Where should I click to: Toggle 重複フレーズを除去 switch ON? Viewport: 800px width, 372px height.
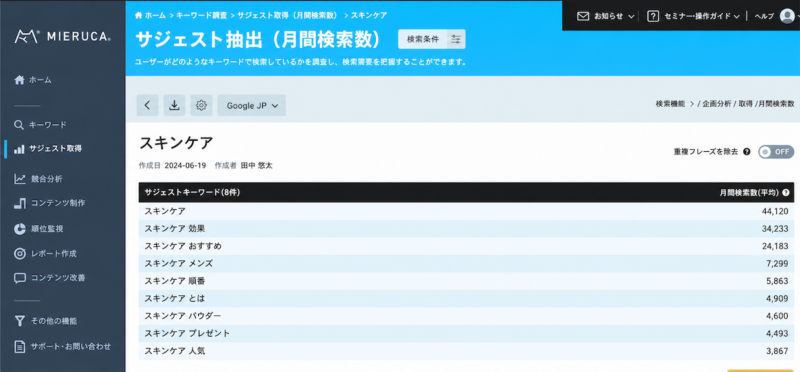tap(776, 152)
